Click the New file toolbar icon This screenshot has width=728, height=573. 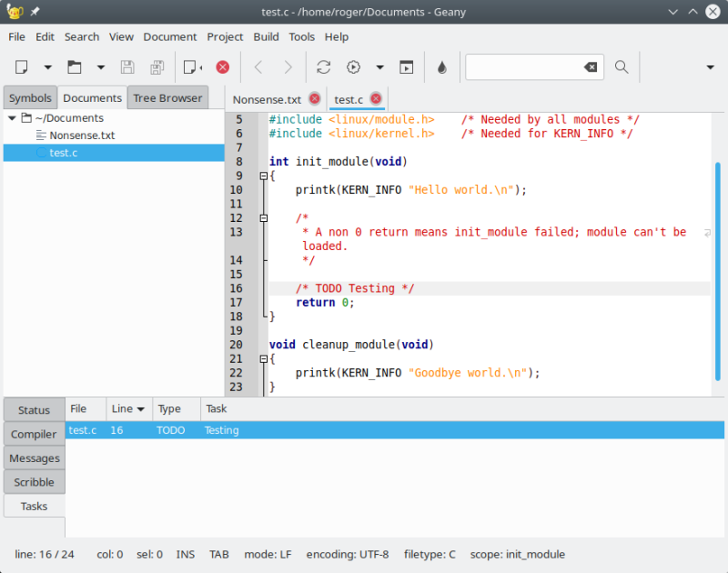[x=23, y=67]
